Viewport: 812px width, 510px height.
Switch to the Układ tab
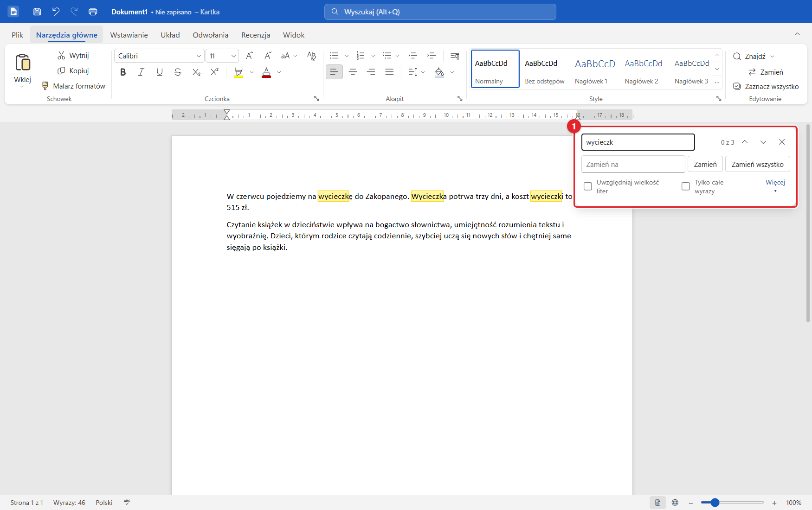click(170, 35)
